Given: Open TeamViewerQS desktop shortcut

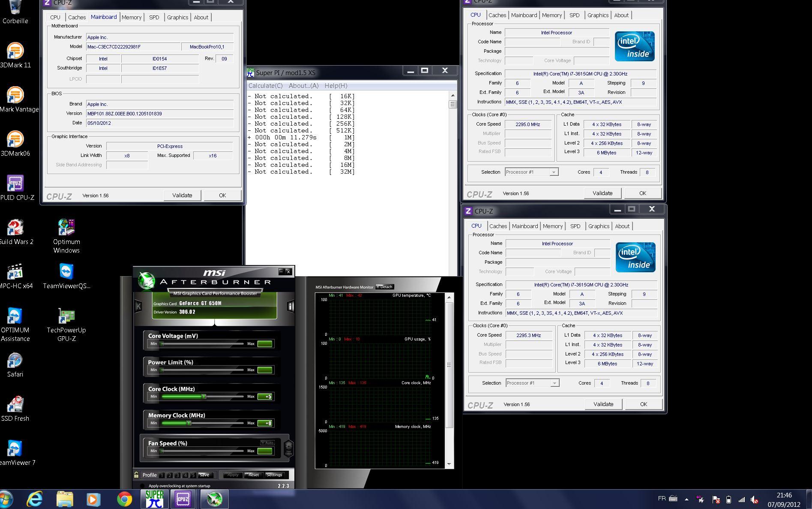Looking at the screenshot, I should [x=66, y=276].
